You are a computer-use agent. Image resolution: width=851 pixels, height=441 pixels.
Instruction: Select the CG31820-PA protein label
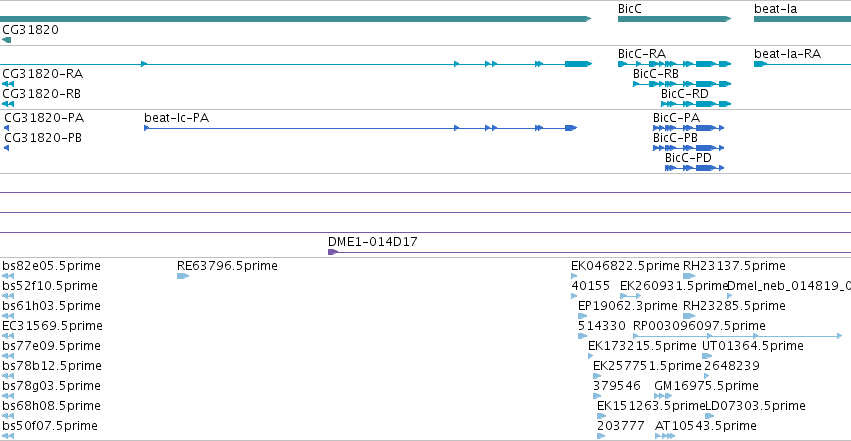coord(44,118)
